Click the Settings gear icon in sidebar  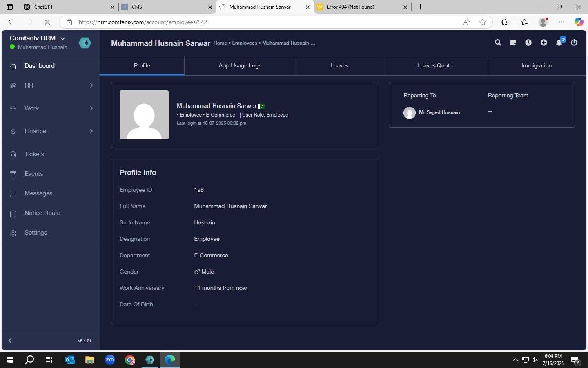click(13, 233)
